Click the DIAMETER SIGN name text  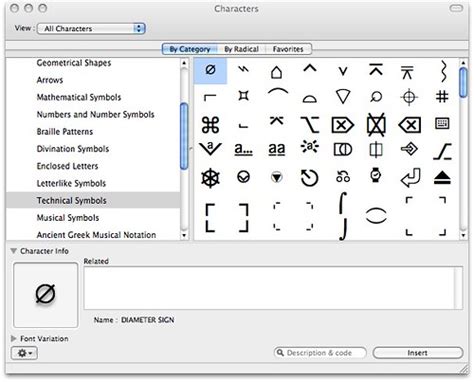(148, 320)
